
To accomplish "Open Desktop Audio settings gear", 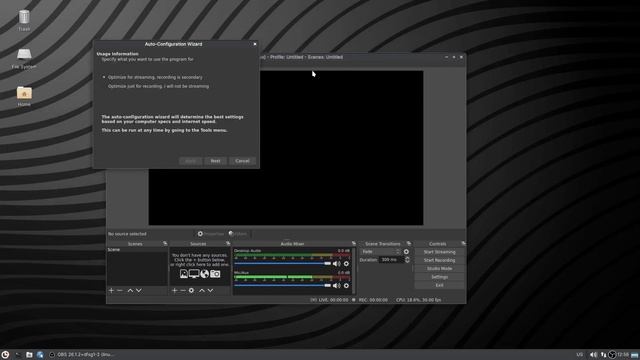I will click(346, 264).
